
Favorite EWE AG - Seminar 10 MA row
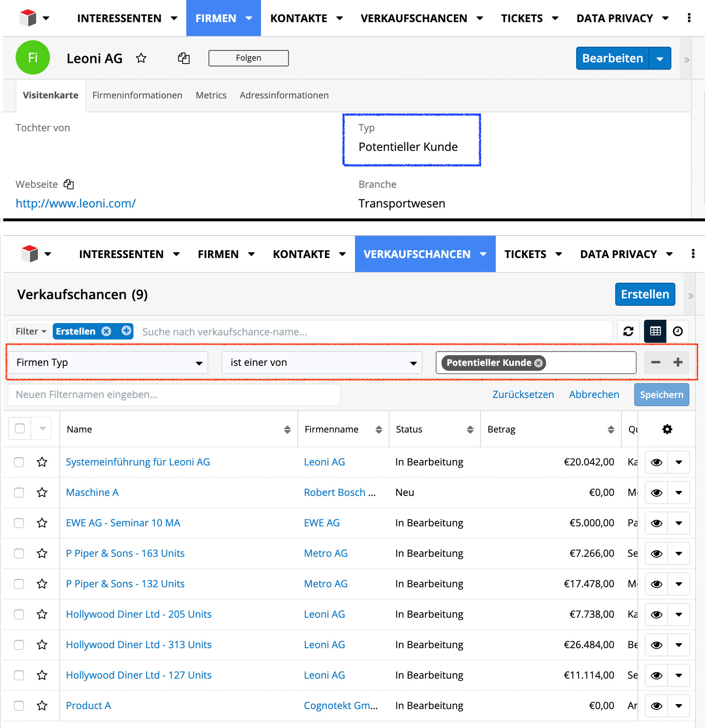tap(42, 523)
